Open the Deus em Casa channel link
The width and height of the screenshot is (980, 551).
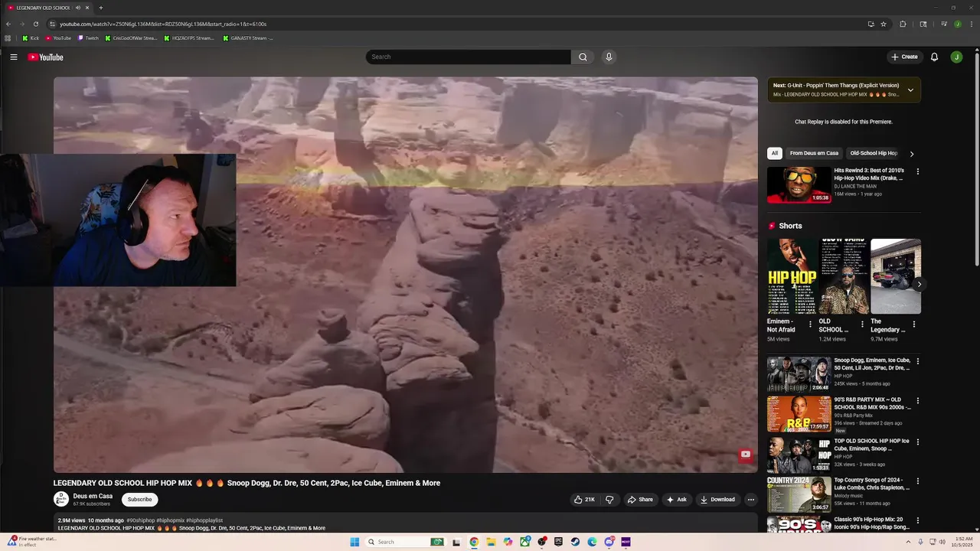tap(93, 496)
